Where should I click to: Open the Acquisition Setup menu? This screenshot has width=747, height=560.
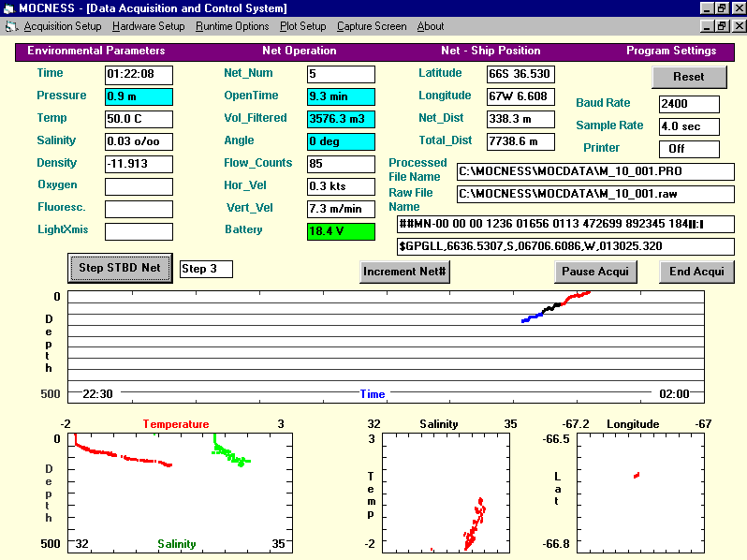tap(63, 26)
